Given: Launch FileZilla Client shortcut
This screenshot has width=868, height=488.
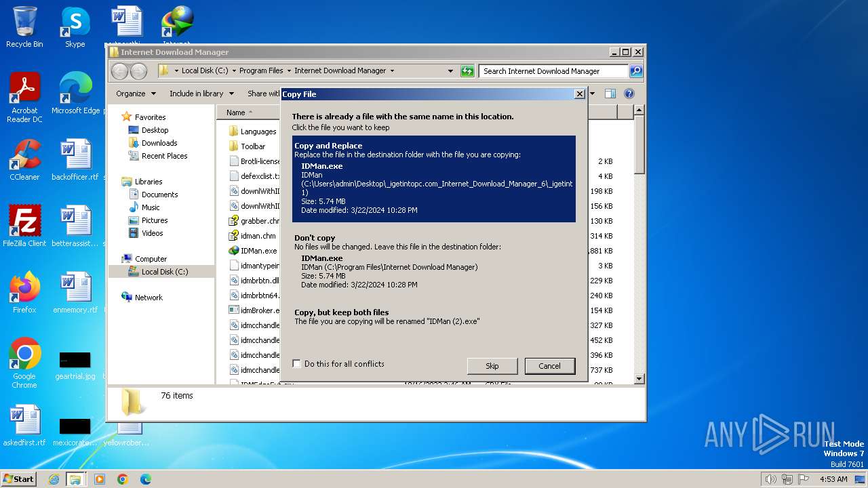Looking at the screenshot, I should coord(24,226).
